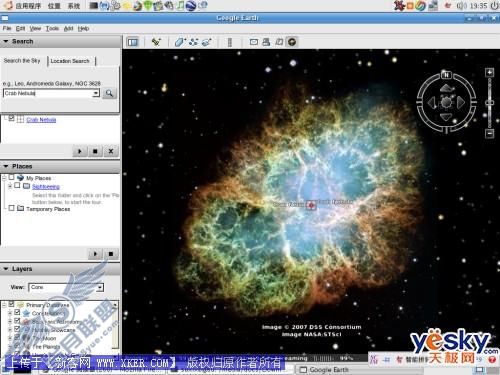
Task: Click the center joystick of navigation control
Action: pyautogui.click(x=446, y=102)
